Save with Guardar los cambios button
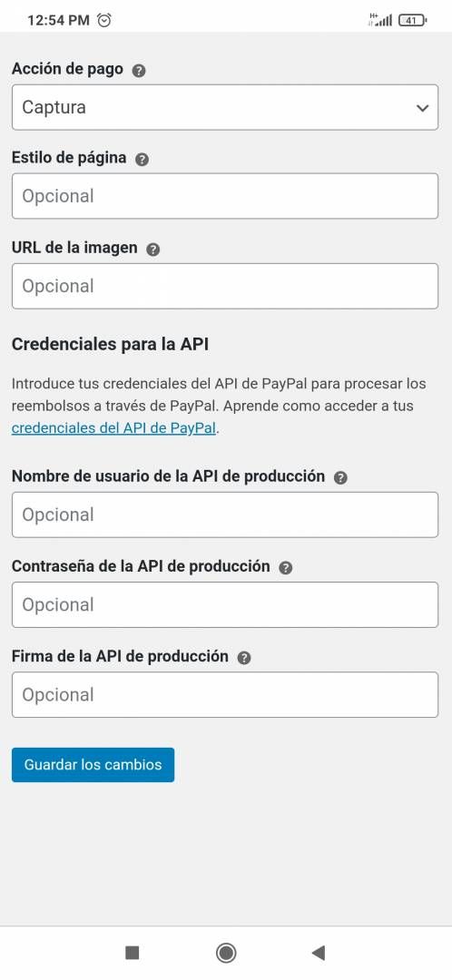Image resolution: width=452 pixels, height=980 pixels. [x=93, y=765]
